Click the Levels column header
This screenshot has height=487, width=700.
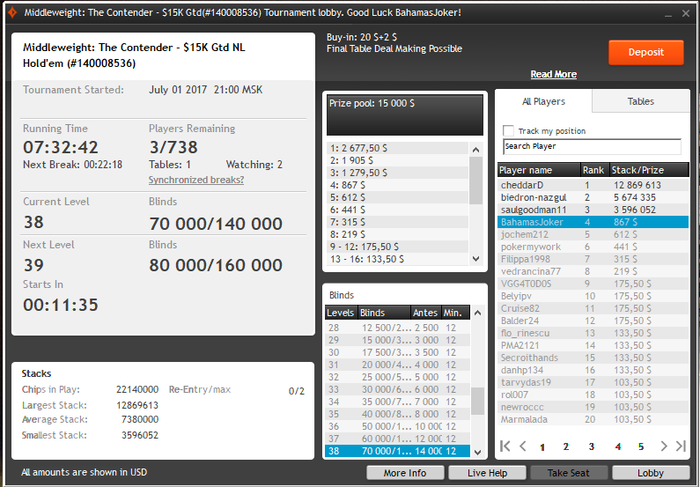(341, 312)
